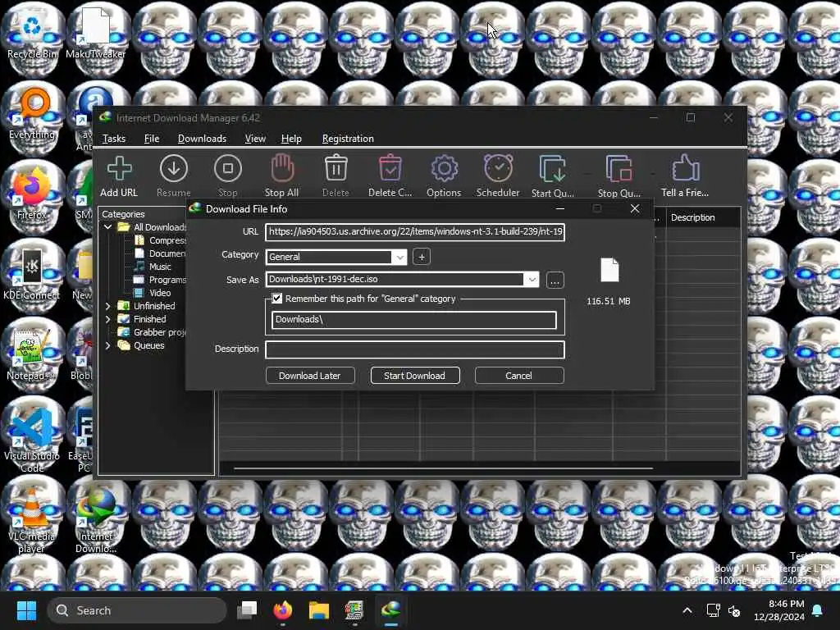Expand the Queues category node
840x630 pixels.
pos(107,345)
